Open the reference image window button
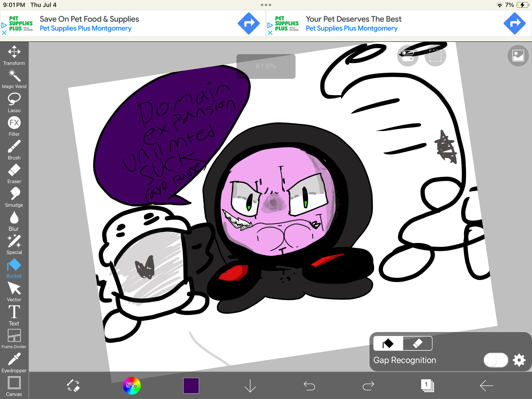Image resolution: width=532 pixels, height=399 pixels. pos(518,56)
